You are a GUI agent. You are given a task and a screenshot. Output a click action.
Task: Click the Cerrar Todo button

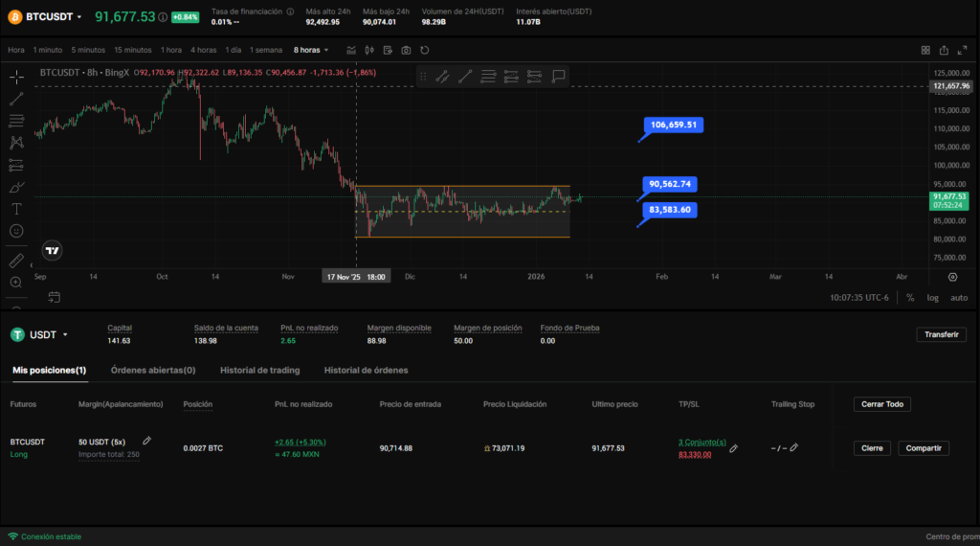point(881,404)
